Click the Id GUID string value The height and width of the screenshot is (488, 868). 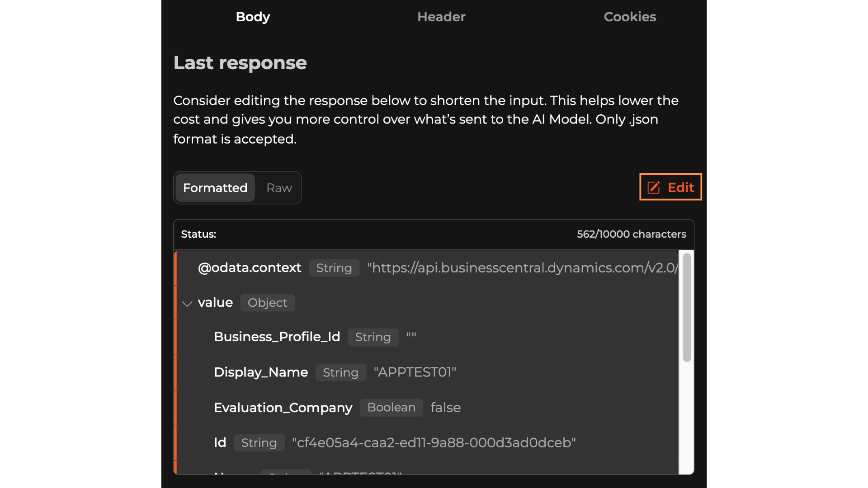coord(434,442)
